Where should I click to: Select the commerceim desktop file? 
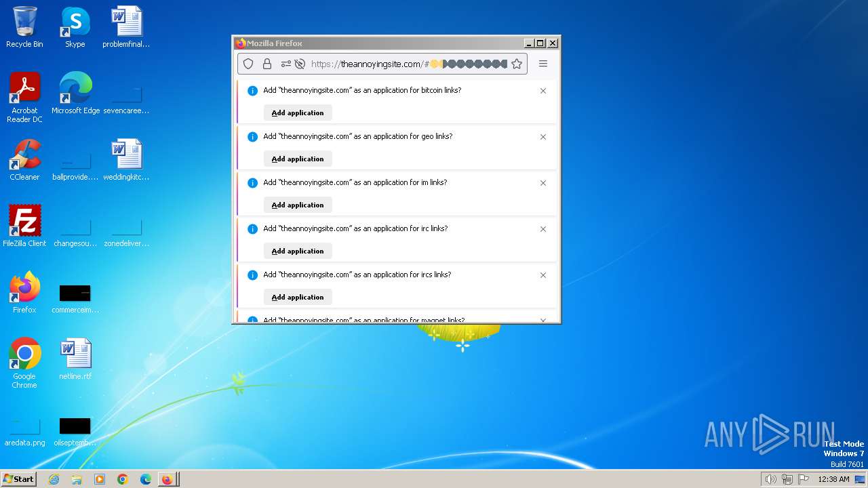[x=75, y=298]
